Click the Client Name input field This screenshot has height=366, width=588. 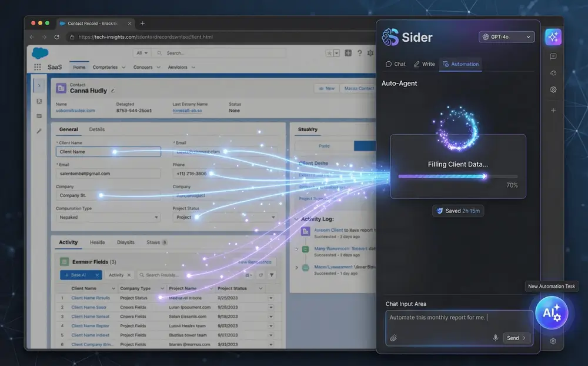point(108,152)
